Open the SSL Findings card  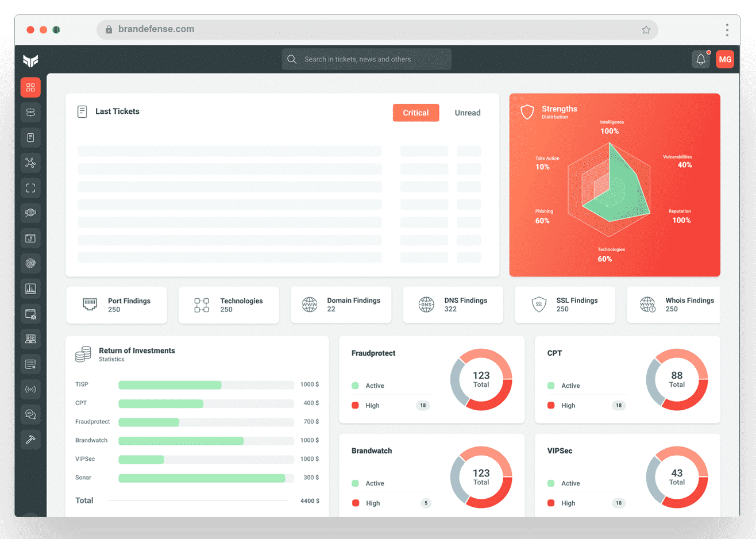point(565,305)
